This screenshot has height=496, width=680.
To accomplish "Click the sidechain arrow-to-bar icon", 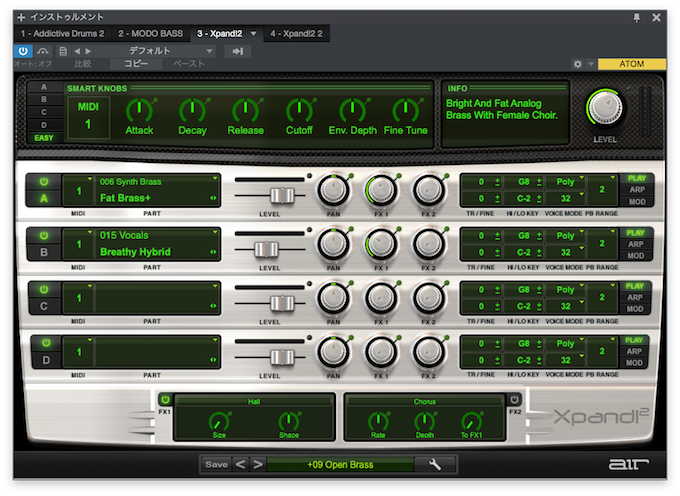I will 238,51.
